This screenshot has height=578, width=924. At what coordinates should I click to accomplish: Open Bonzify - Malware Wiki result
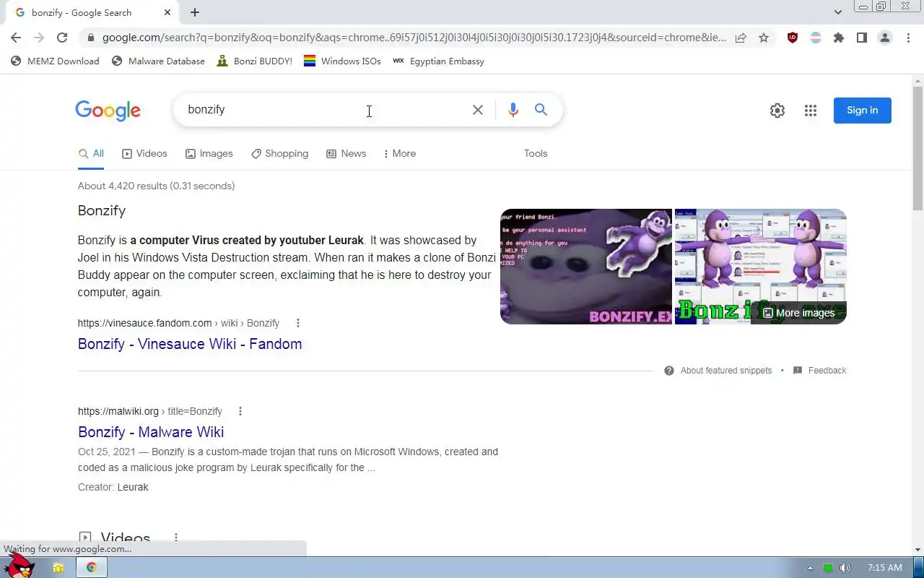[x=151, y=432]
